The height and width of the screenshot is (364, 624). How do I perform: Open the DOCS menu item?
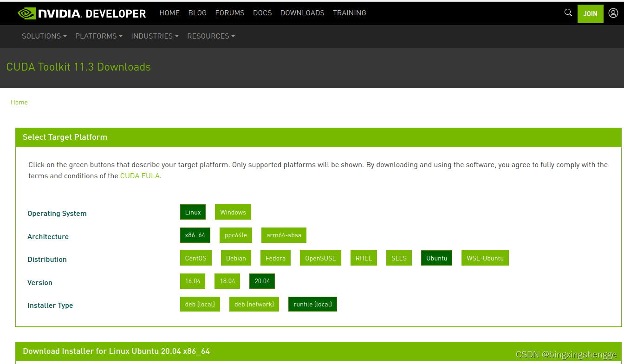[x=262, y=13]
